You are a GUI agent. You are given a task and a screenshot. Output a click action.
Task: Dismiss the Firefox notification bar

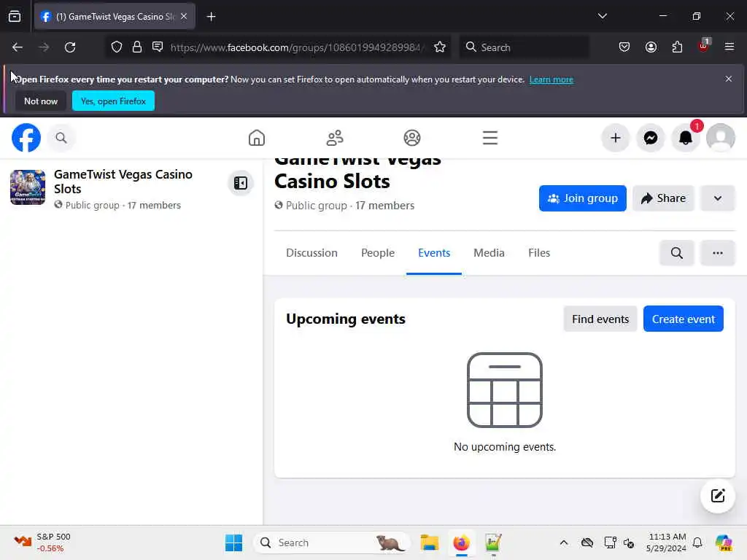[728, 79]
